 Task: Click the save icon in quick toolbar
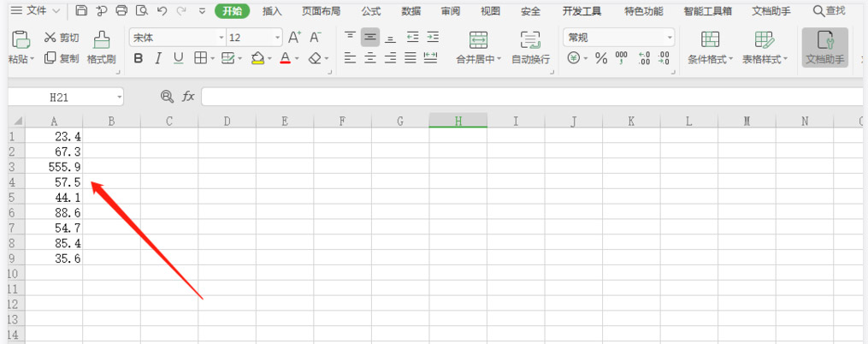81,10
